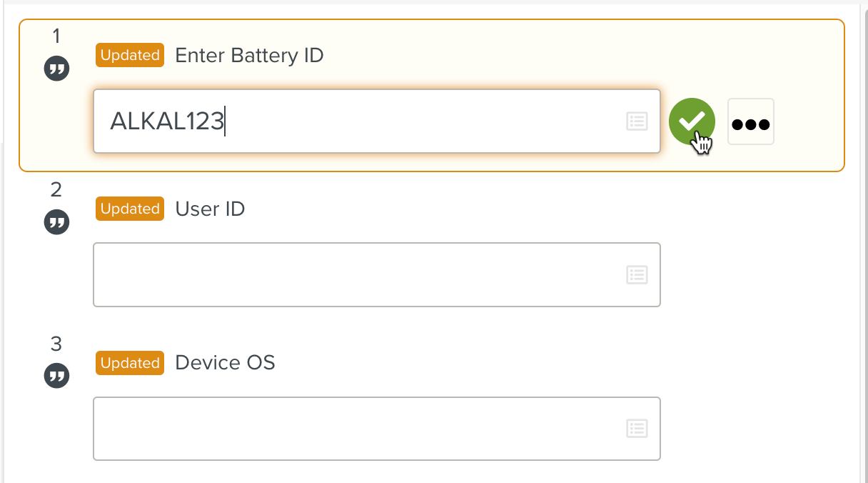Click Updated badge beside Enter Battery ID

coord(130,55)
